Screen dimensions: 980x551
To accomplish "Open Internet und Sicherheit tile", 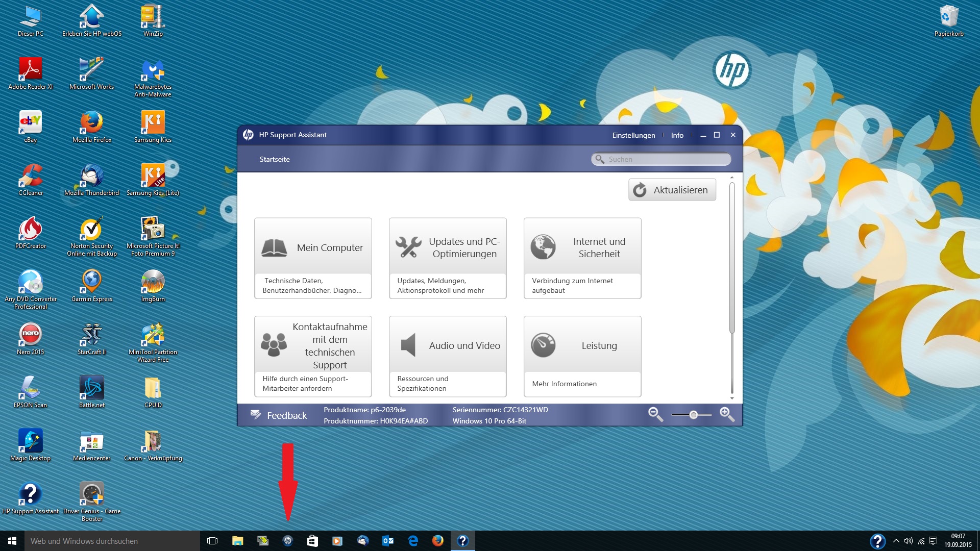I will pyautogui.click(x=582, y=258).
